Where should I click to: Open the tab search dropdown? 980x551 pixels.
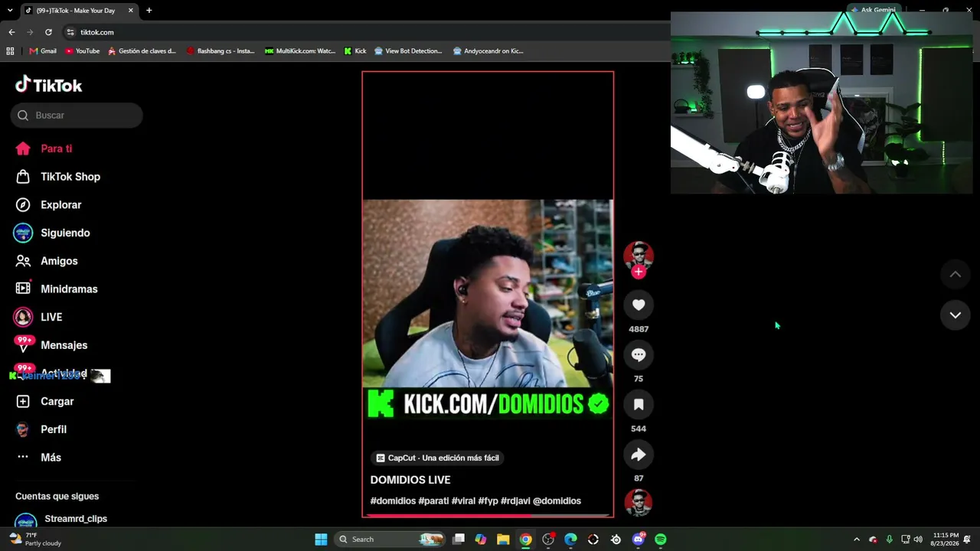[x=10, y=11]
